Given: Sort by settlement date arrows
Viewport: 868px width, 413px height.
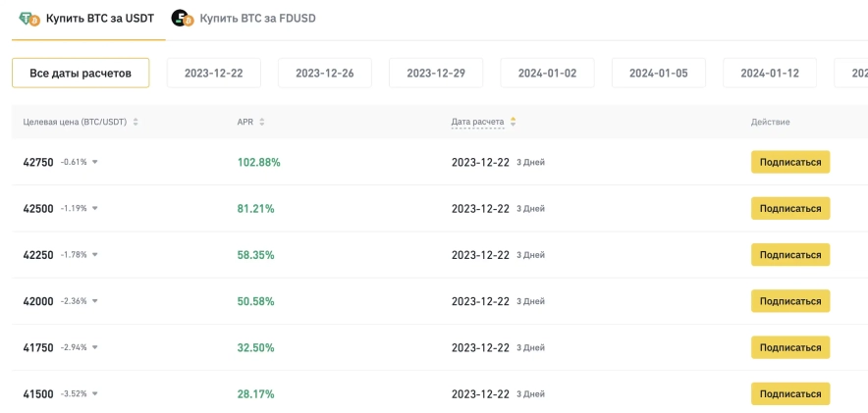Looking at the screenshot, I should click(513, 122).
